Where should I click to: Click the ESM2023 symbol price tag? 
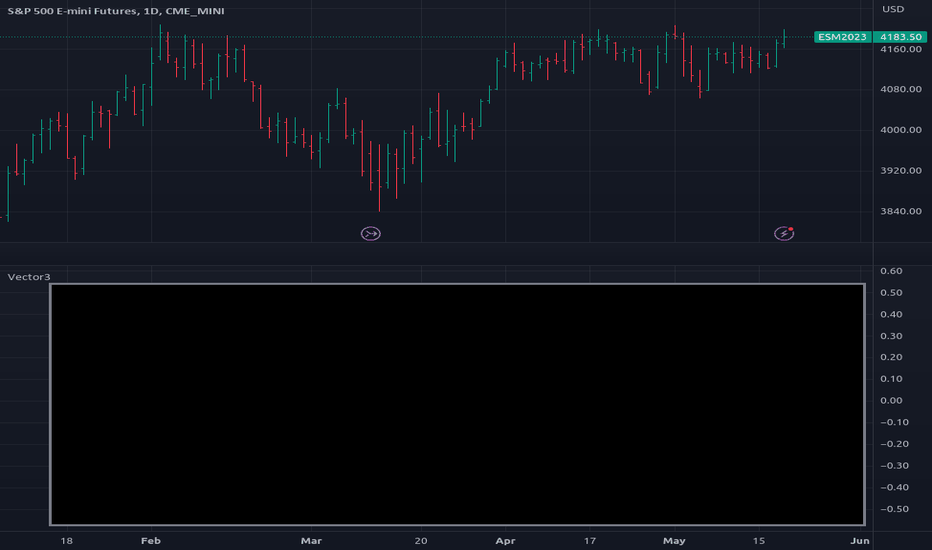[x=842, y=37]
